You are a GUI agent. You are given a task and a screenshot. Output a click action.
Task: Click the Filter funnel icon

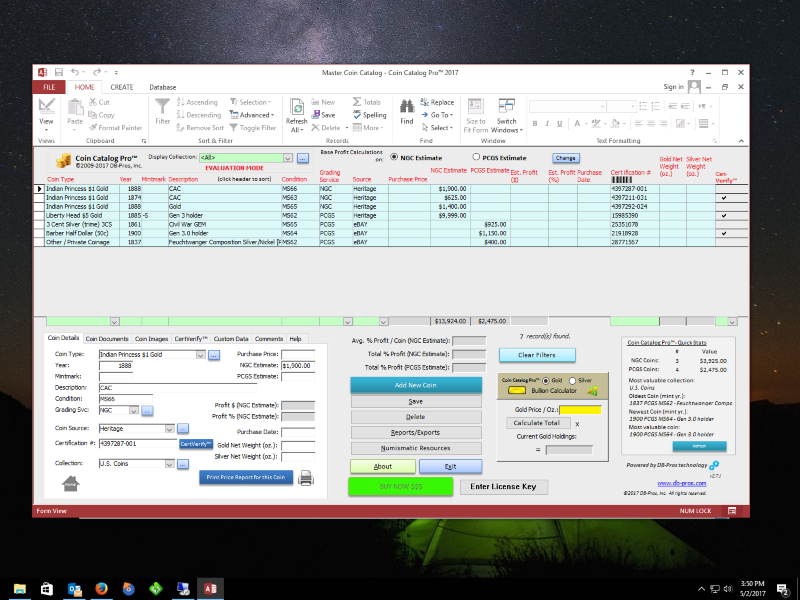click(x=162, y=106)
